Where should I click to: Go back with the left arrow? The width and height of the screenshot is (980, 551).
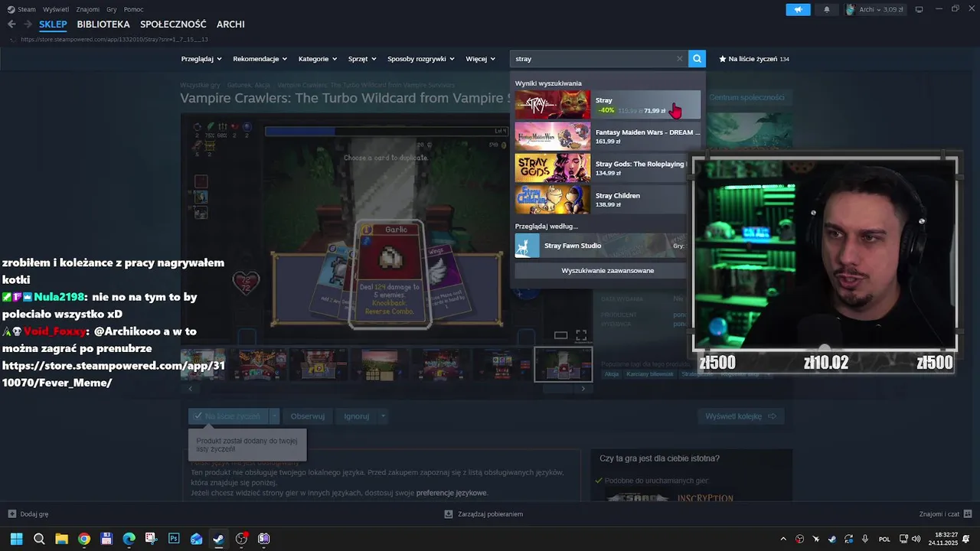[11, 24]
